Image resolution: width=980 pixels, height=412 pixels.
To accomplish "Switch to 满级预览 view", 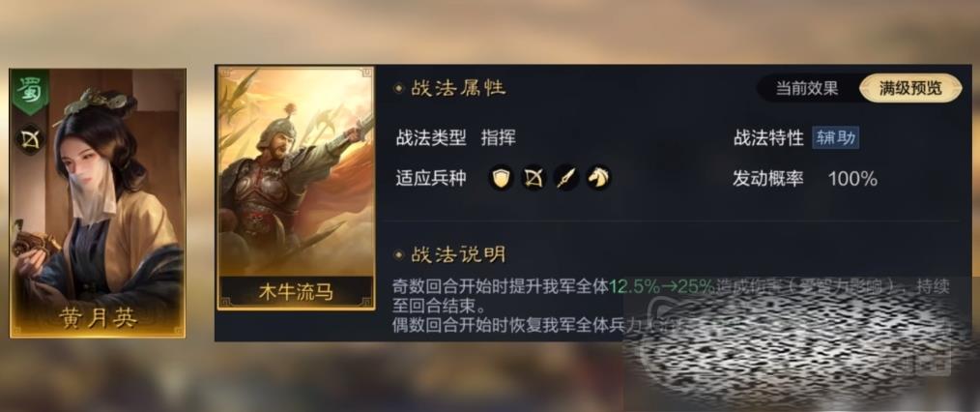I will (910, 88).
